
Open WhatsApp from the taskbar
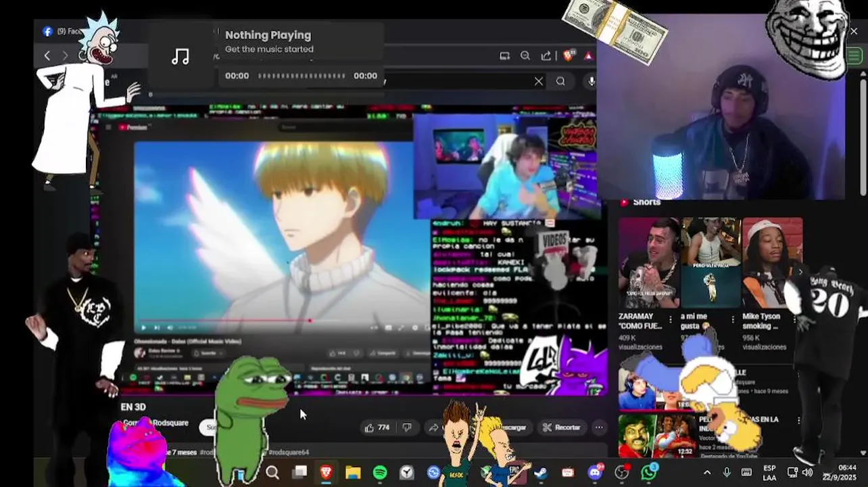click(649, 473)
